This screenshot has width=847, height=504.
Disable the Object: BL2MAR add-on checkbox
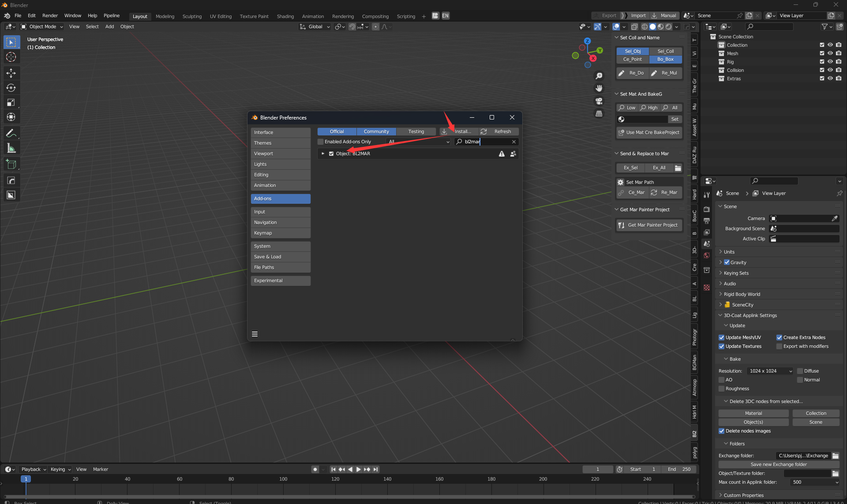point(331,154)
